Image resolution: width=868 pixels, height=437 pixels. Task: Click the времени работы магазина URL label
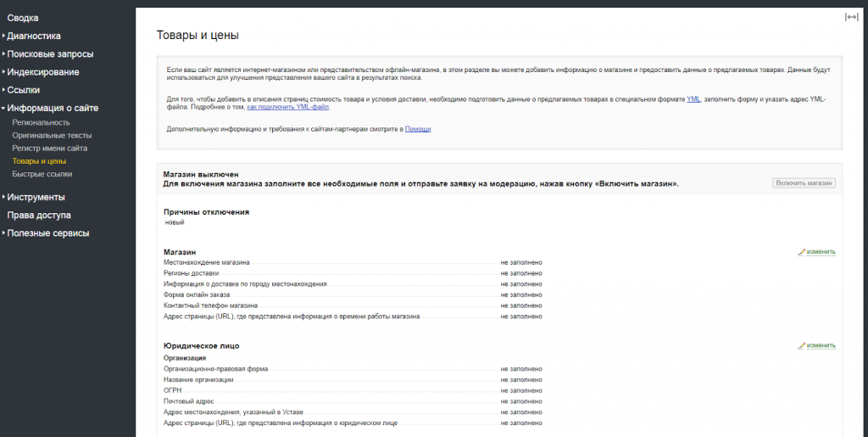292,317
